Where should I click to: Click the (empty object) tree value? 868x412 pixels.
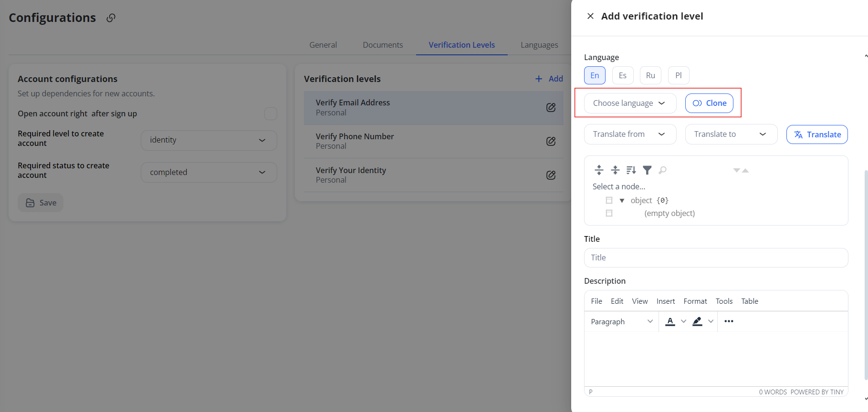click(x=669, y=213)
